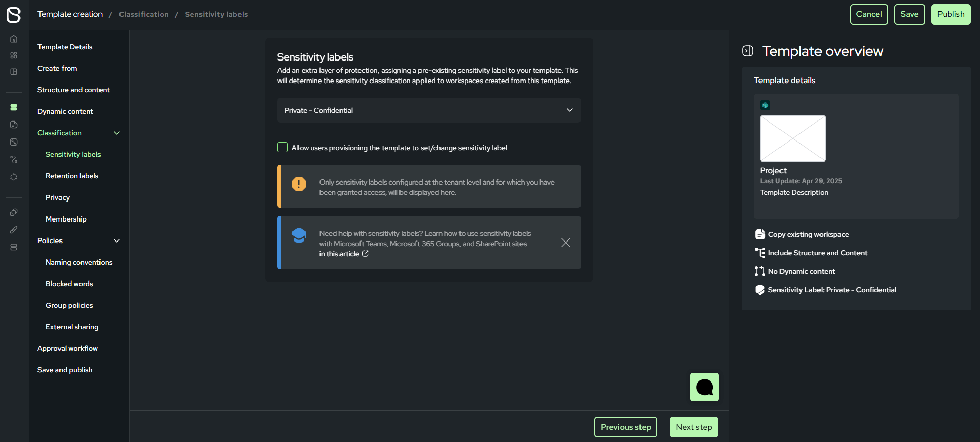Collapse the Classification section chevron
980x442 pixels.
tap(117, 133)
